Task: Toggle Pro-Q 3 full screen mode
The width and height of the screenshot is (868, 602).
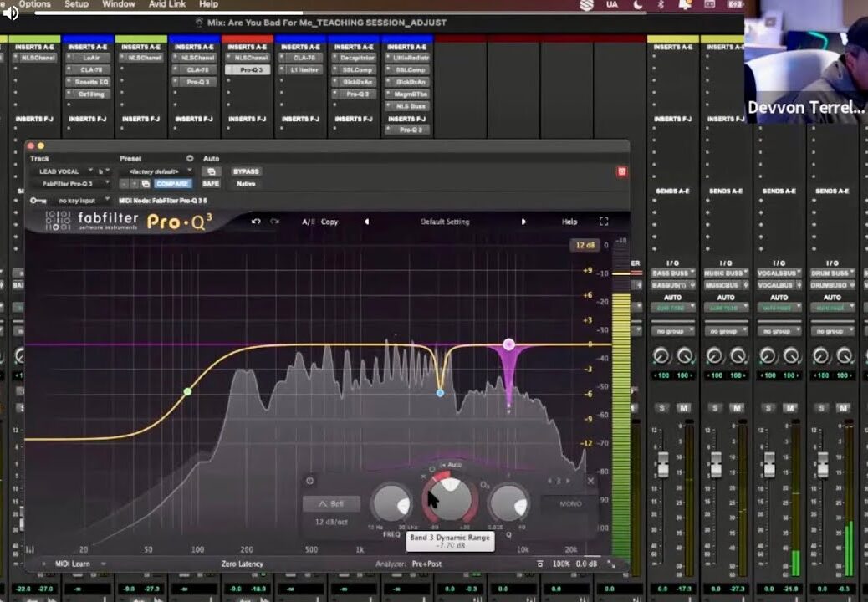Action: (604, 222)
